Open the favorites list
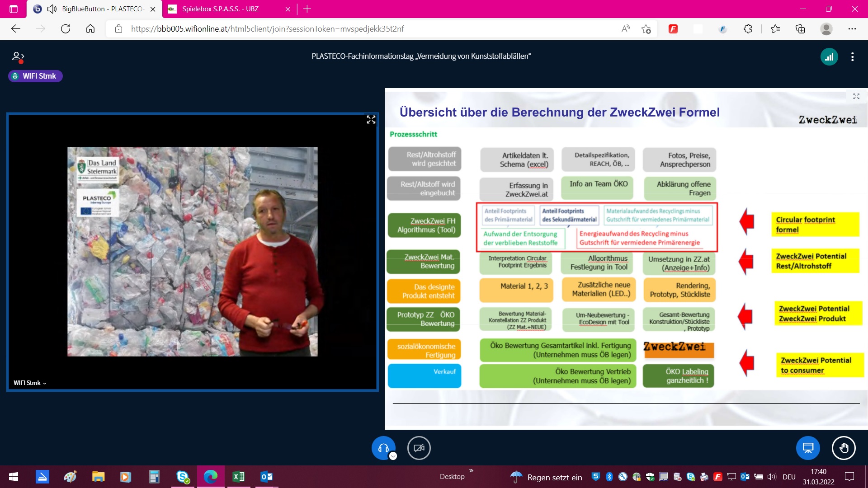 [775, 29]
